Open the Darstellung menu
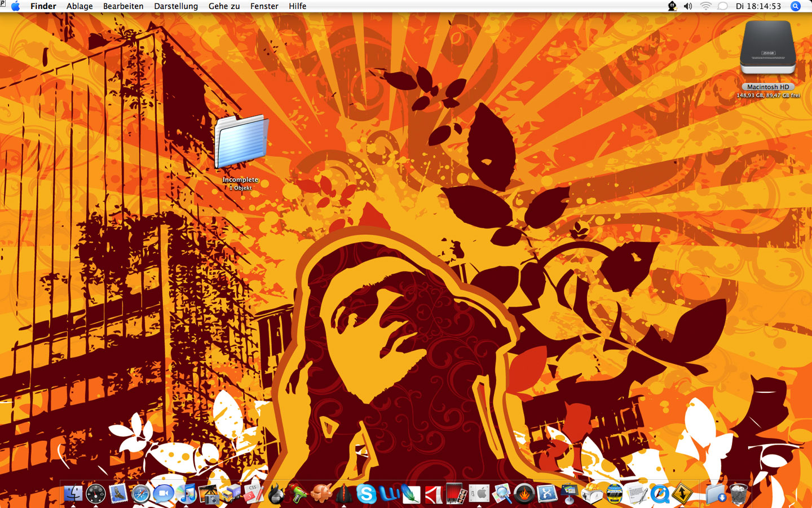The image size is (812, 508). point(176,6)
